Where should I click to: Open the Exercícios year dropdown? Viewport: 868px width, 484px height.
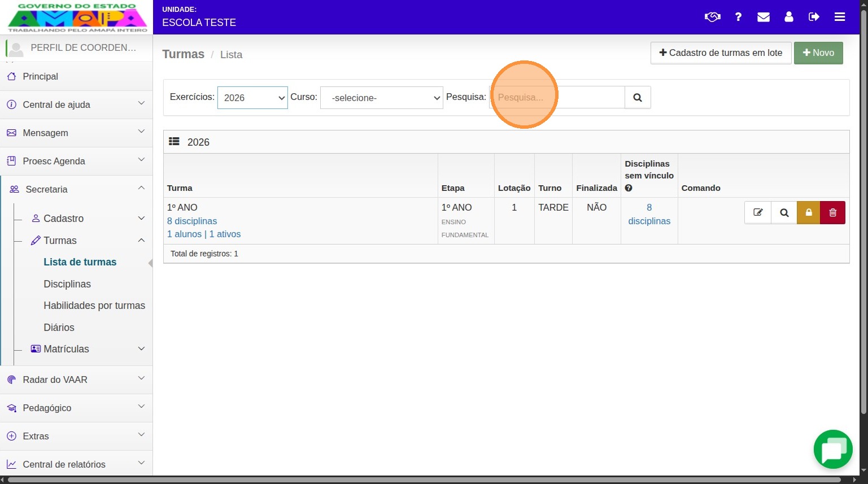252,98
